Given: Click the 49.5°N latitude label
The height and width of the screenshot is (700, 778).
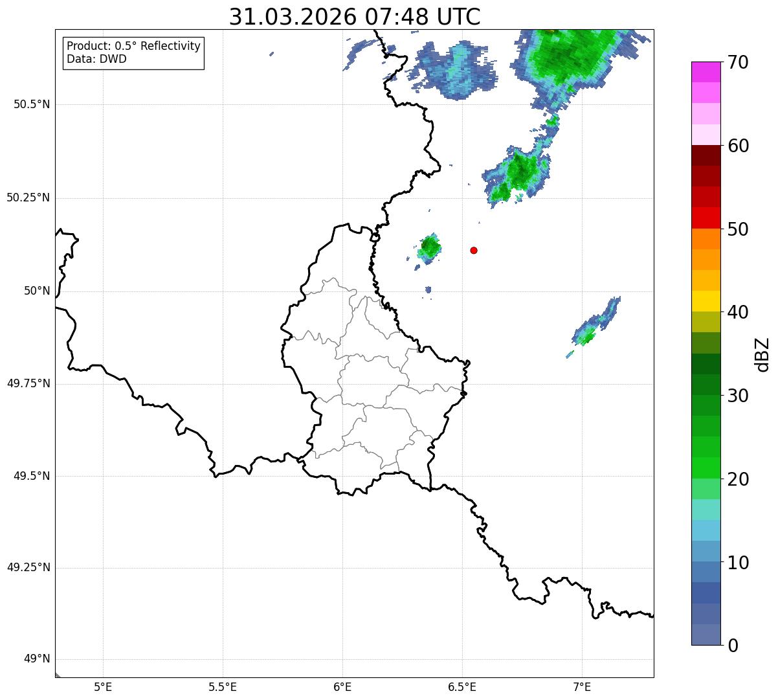Looking at the screenshot, I should (x=32, y=476).
